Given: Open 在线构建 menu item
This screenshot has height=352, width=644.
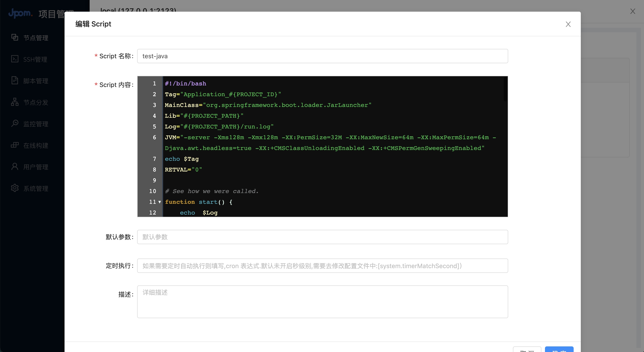Looking at the screenshot, I should tap(32, 145).
